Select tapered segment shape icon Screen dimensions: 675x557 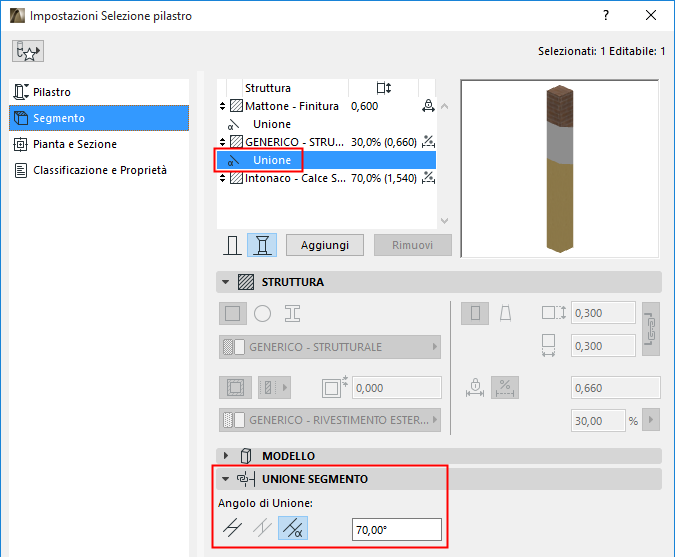click(505, 313)
